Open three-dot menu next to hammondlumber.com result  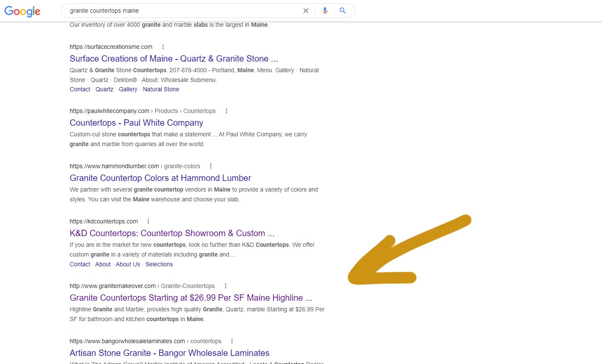click(x=211, y=166)
